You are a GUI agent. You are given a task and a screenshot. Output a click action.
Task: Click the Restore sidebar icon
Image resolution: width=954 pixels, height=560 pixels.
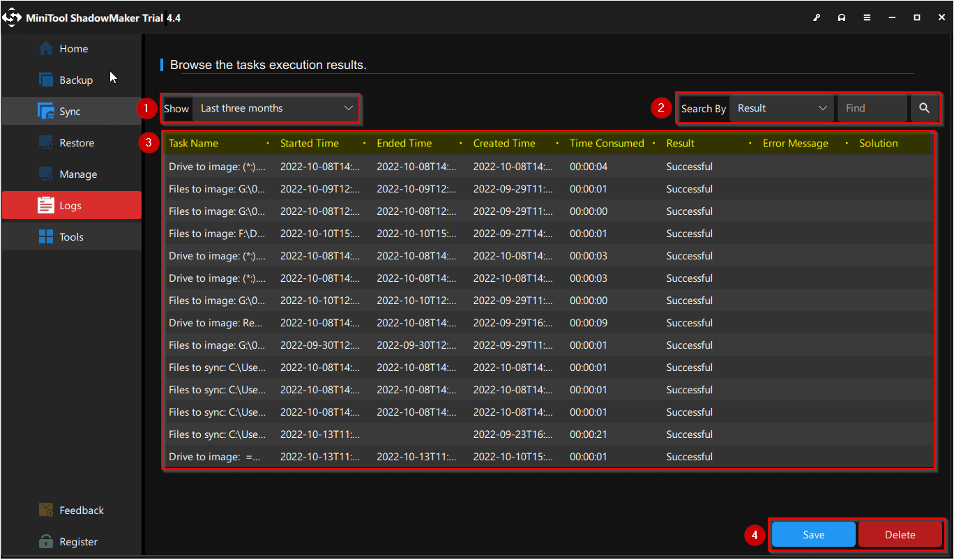pyautogui.click(x=46, y=143)
